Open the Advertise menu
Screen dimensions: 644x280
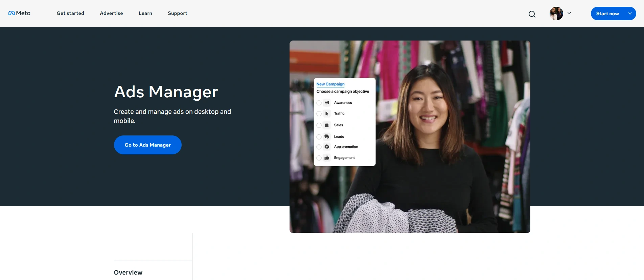click(111, 13)
